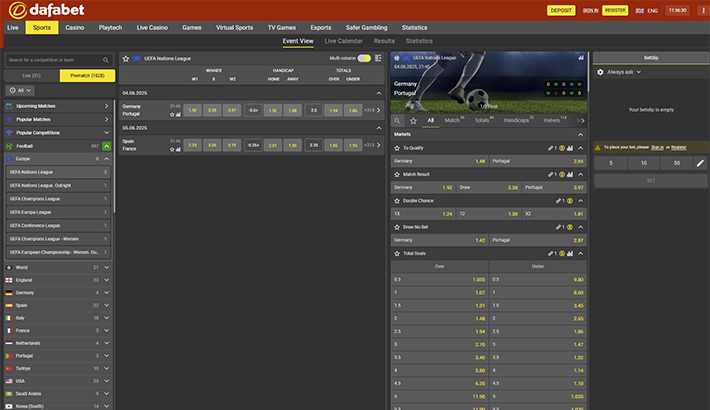This screenshot has width=710, height=410.
Task: Favorite the Draw No Bet market
Action: click(397, 227)
